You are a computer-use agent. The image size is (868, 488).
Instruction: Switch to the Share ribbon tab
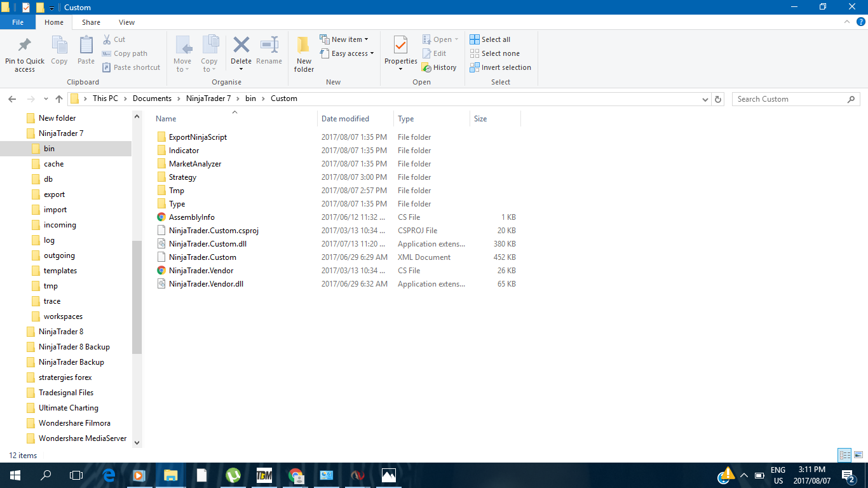[x=91, y=22]
